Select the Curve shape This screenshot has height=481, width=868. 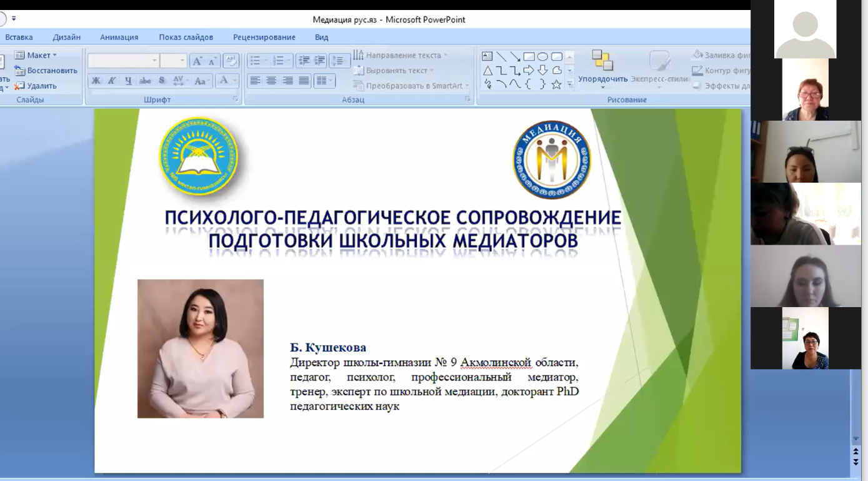click(515, 84)
